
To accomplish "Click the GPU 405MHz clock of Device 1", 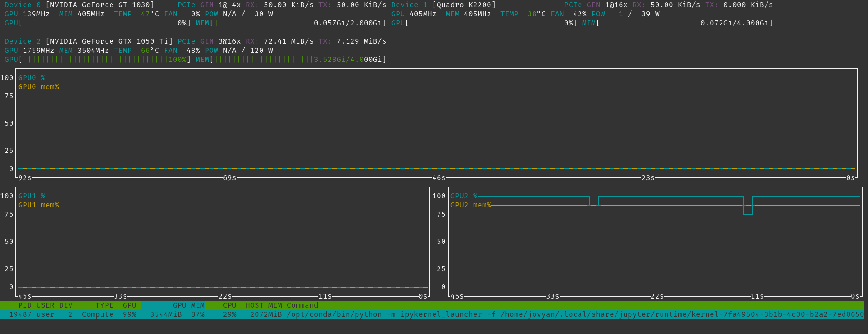I will click(x=414, y=14).
